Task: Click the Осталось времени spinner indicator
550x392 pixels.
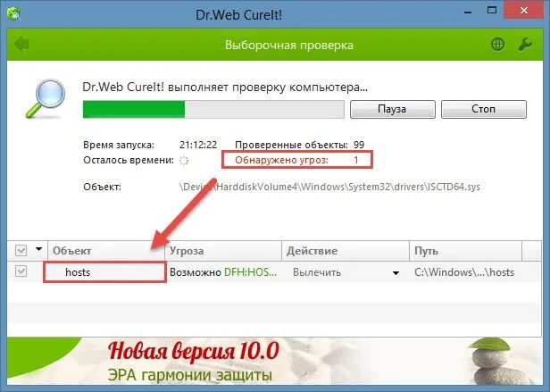Action: [x=184, y=161]
